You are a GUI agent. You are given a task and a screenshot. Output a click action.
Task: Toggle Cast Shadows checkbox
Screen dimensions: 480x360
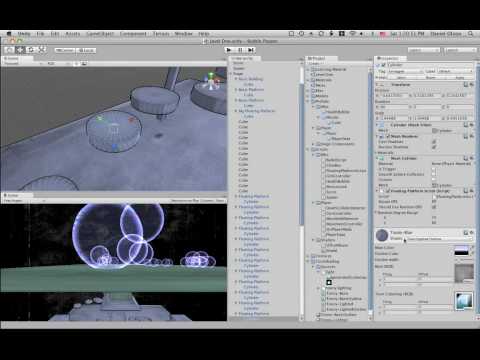(x=434, y=142)
